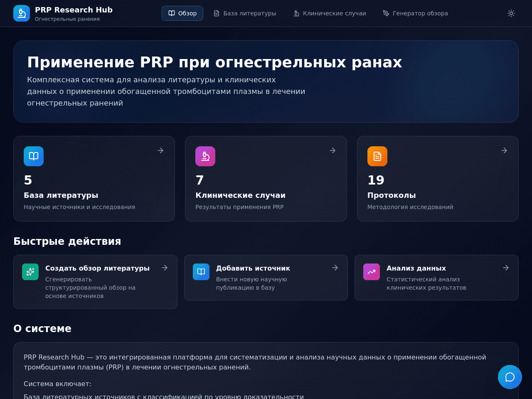Screen dimensions: 532x399
Task: Click the blue book icon for Добавить источник
Action: [201, 272]
